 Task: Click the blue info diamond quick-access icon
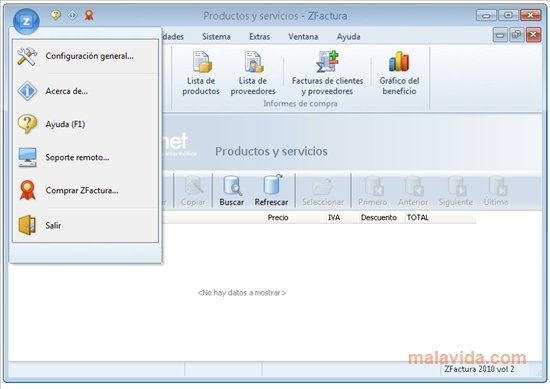tap(72, 15)
